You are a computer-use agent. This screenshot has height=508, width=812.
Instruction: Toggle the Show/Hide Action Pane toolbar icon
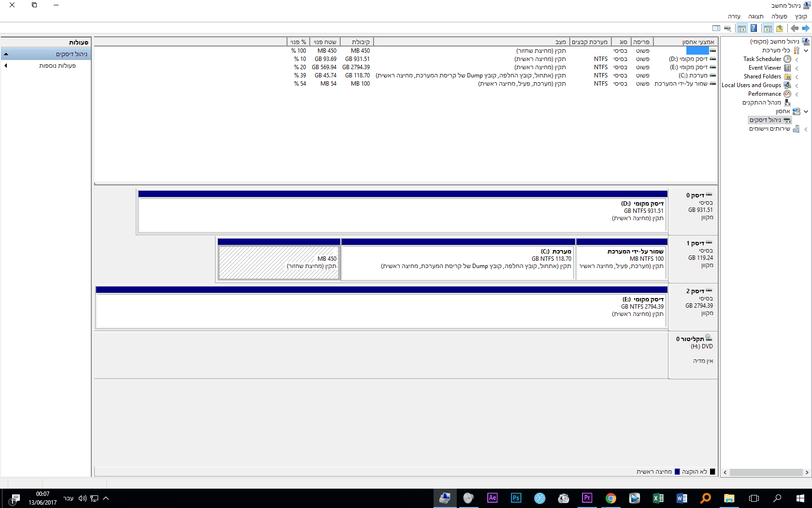point(742,28)
